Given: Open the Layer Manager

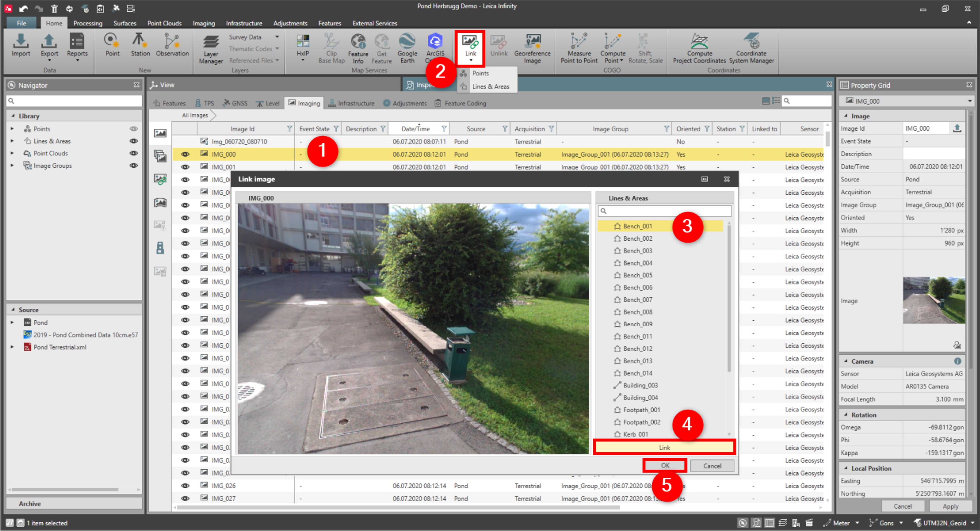Looking at the screenshot, I should pyautogui.click(x=211, y=49).
